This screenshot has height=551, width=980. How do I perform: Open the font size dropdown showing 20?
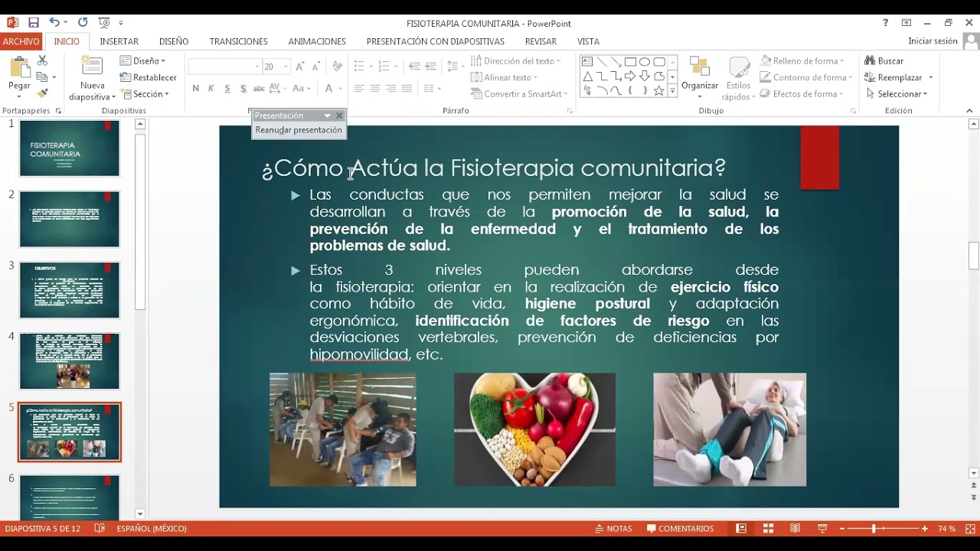click(x=286, y=67)
